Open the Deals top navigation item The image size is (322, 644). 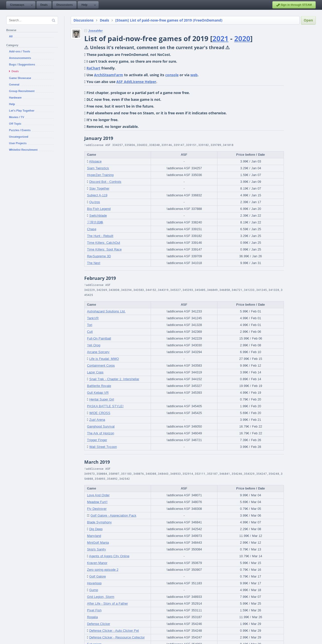point(44,5)
